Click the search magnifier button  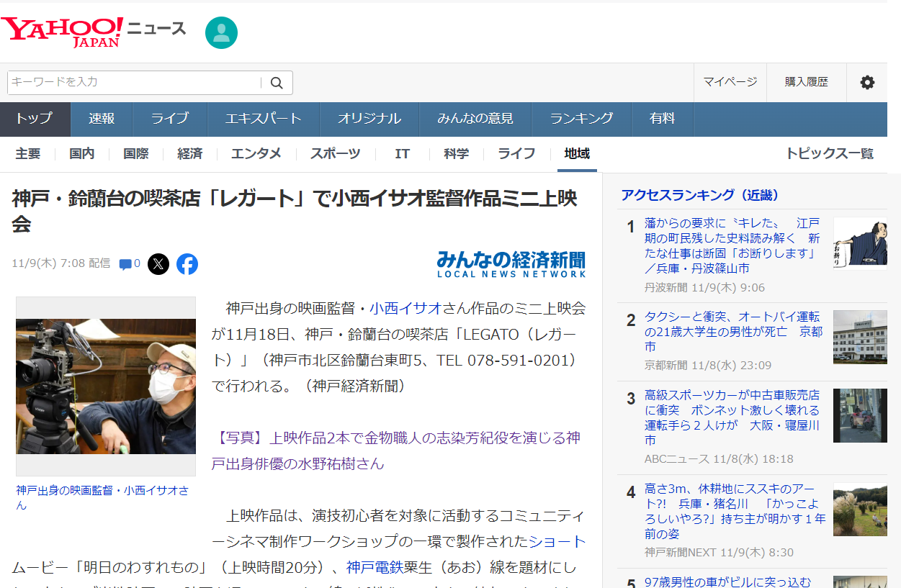(277, 83)
